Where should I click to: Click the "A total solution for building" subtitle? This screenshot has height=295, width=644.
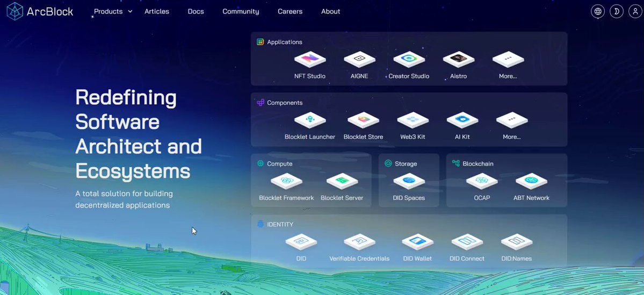pyautogui.click(x=124, y=193)
